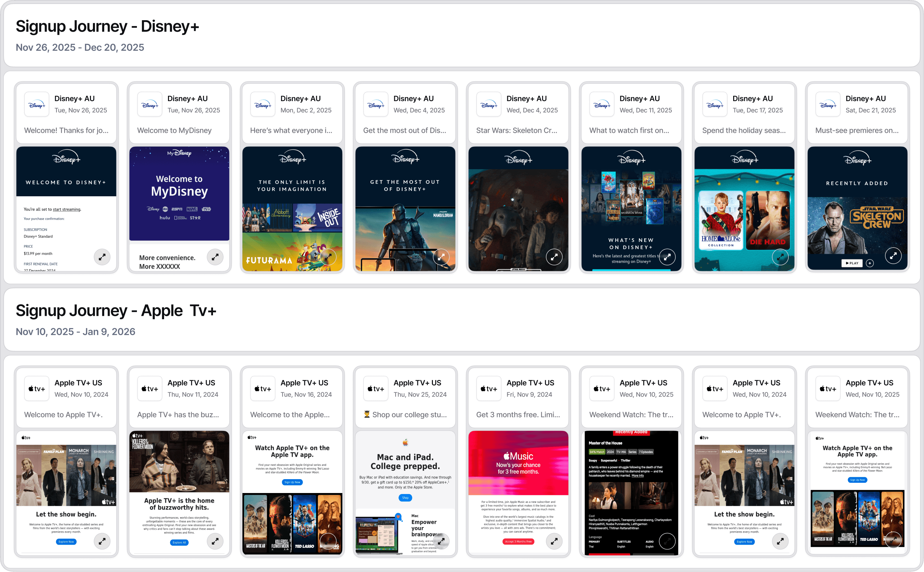Expand the Mandalorian email preview

tap(441, 257)
